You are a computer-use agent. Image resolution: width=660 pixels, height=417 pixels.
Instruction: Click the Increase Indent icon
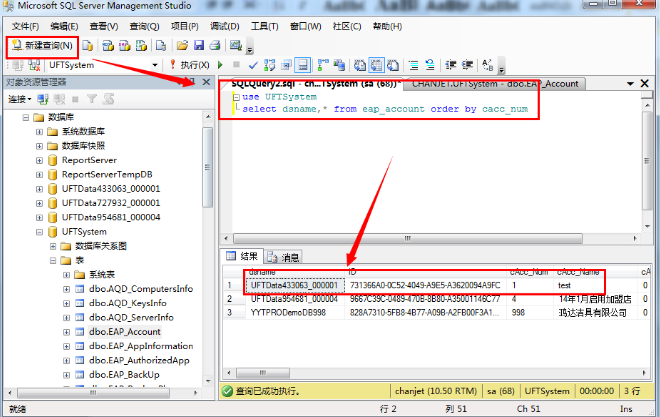click(x=467, y=65)
